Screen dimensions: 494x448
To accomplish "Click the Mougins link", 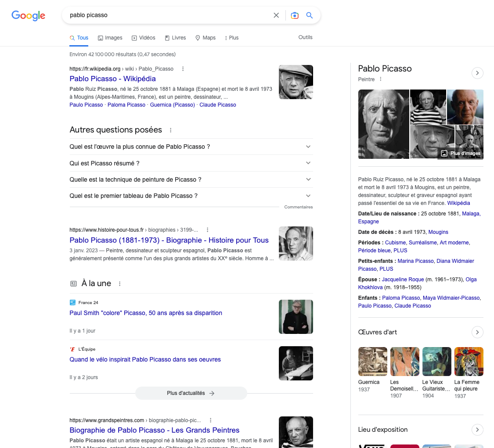I will (x=438, y=232).
